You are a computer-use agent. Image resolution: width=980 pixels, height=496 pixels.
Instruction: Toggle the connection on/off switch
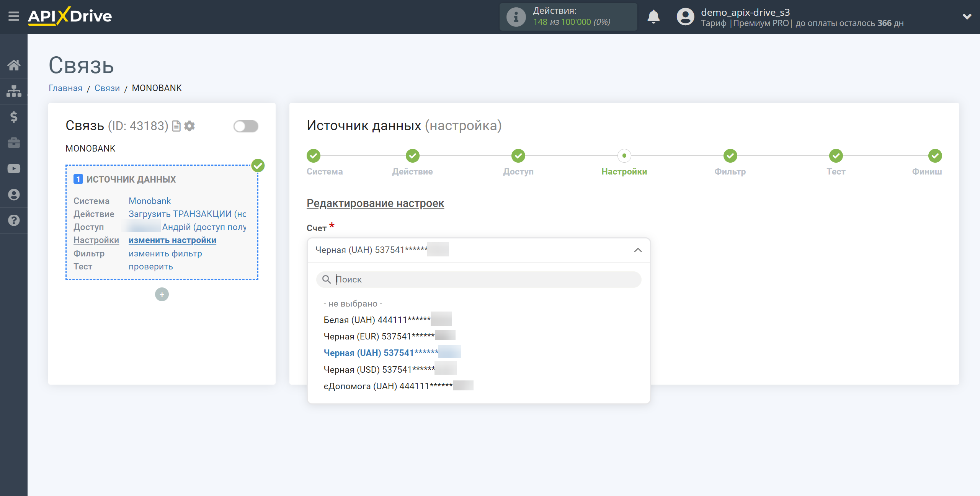[246, 126]
